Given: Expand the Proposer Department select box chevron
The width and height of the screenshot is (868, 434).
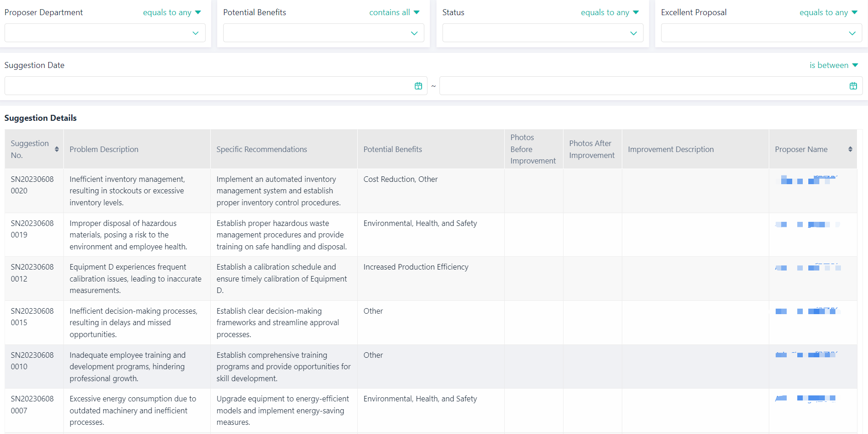Looking at the screenshot, I should tap(195, 33).
